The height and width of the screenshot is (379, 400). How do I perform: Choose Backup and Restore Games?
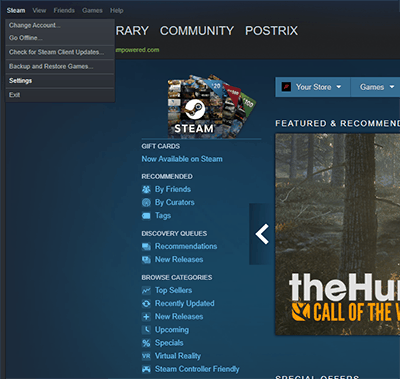(60, 67)
